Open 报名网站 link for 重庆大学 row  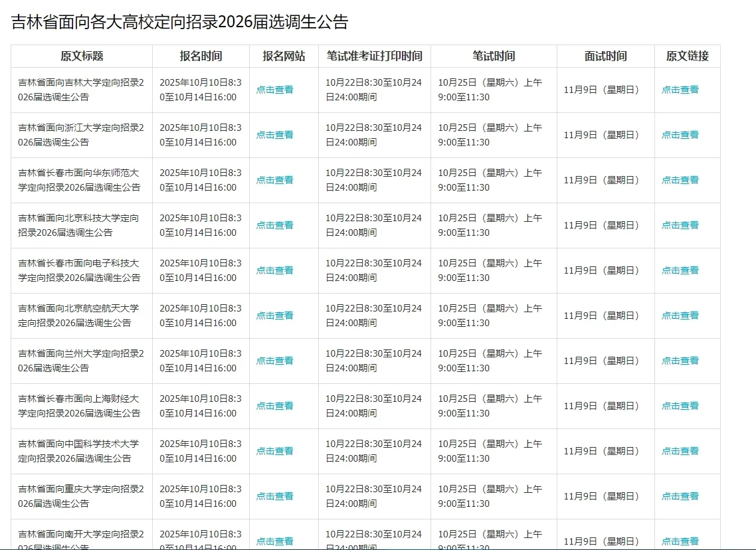pos(275,496)
